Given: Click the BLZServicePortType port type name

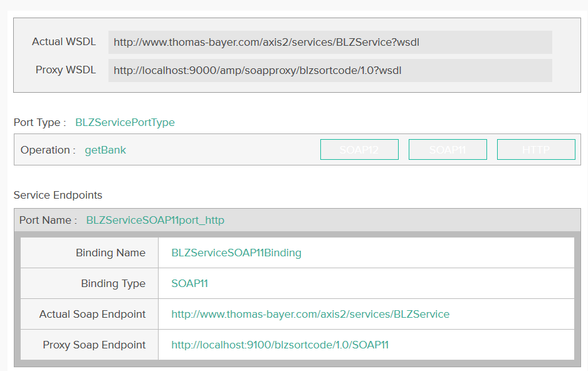Looking at the screenshot, I should tap(125, 123).
